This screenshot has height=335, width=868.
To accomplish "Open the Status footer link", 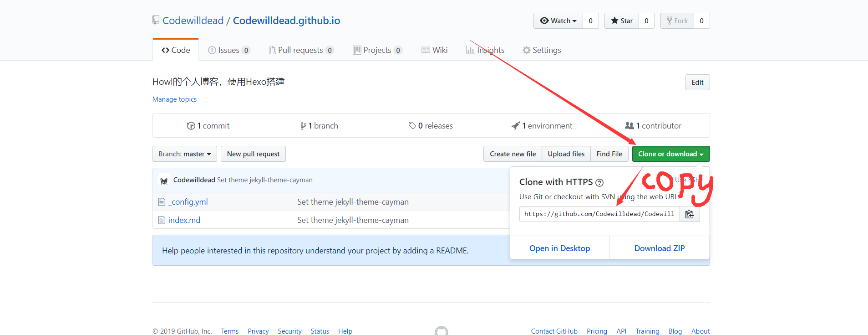I will pos(320,331).
